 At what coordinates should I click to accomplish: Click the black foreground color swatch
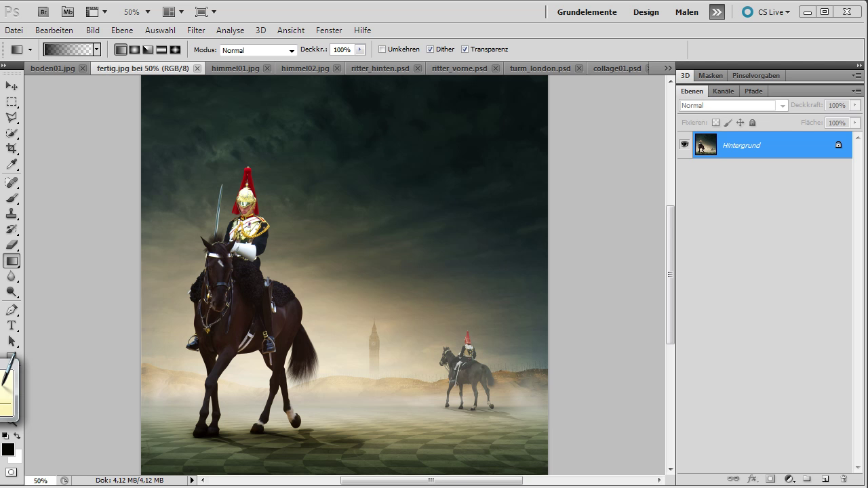pos(8,449)
